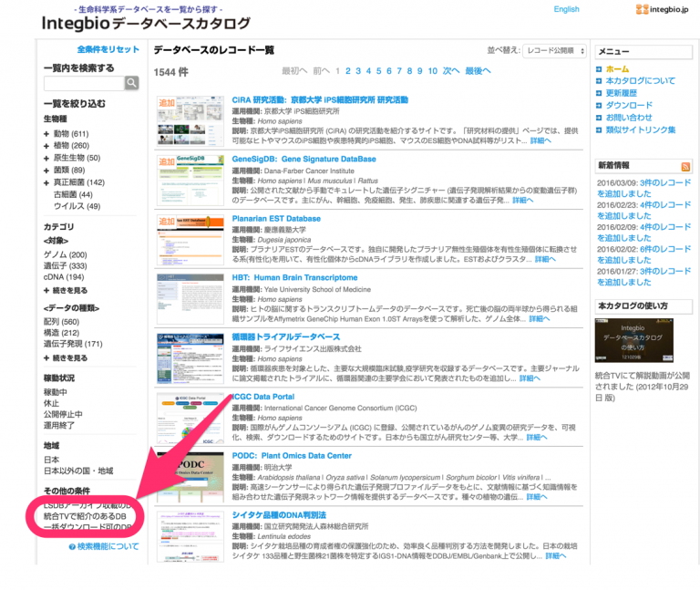
Task: Filter by 運用終了 status
Action: (x=59, y=426)
